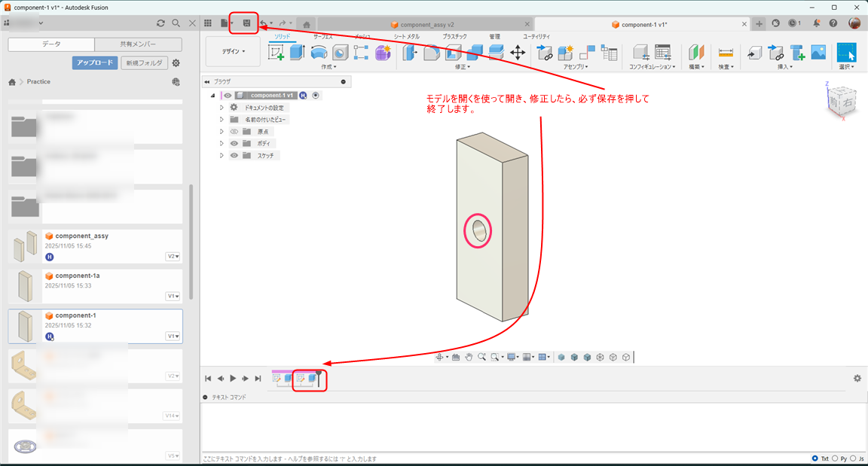
Task: Switch to the シート メタル tab
Action: point(406,36)
